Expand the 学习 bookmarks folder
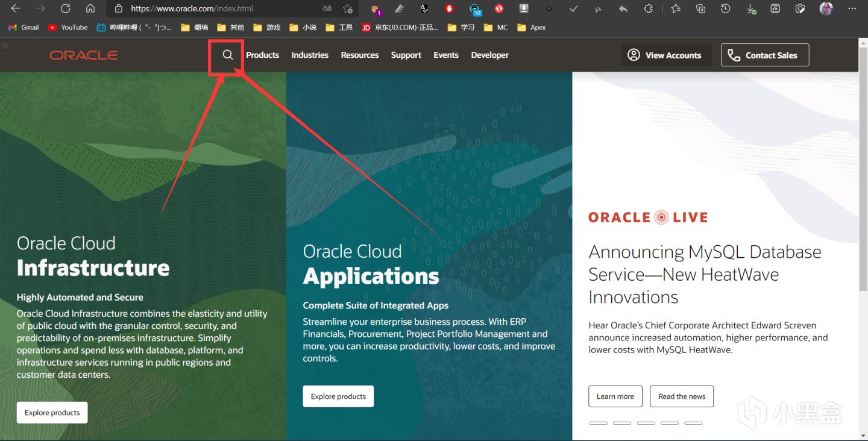 [x=461, y=27]
